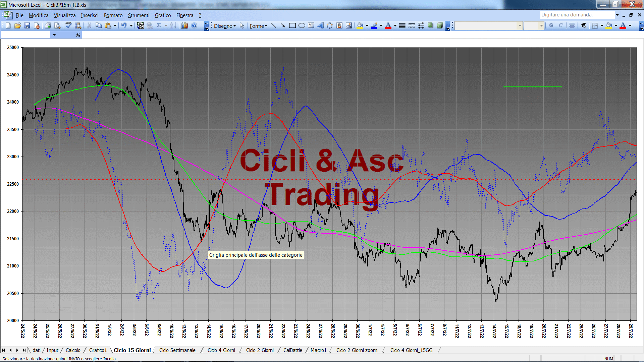The width and height of the screenshot is (644, 362).
Task: Open the Line Style options
Action: (x=402, y=25)
